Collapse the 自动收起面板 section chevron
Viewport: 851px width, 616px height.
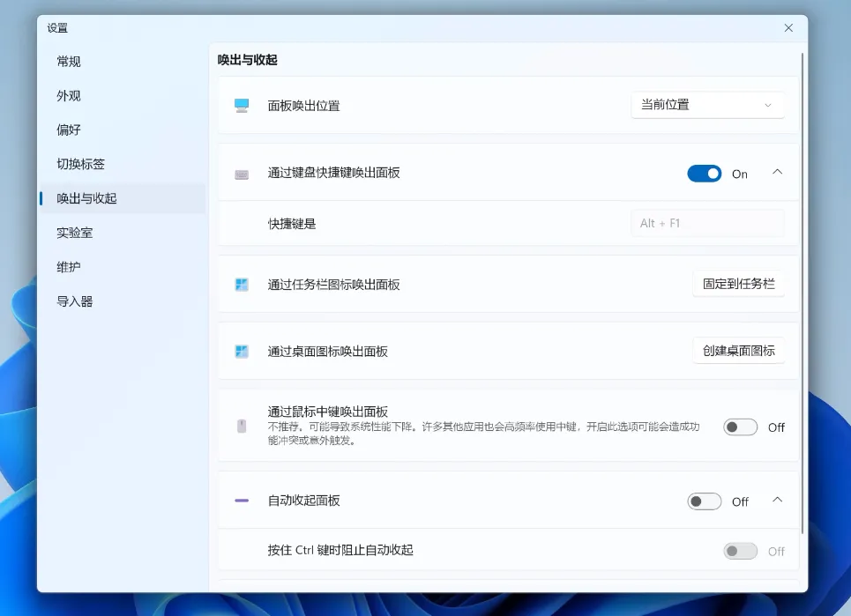coord(777,500)
